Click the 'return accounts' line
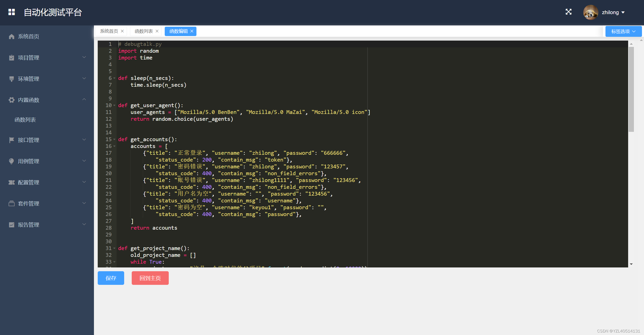 (x=154, y=228)
